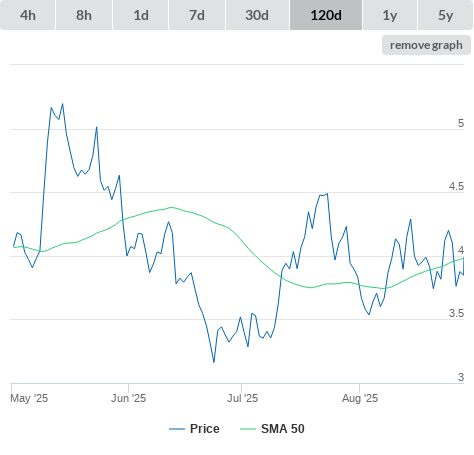Click the Jun '25 axis label
This screenshot has height=455, width=474.
tap(128, 398)
